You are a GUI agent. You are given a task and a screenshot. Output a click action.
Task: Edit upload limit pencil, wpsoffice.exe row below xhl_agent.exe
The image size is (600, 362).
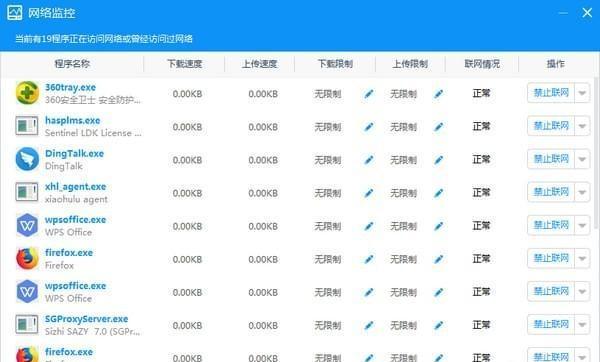coord(439,226)
